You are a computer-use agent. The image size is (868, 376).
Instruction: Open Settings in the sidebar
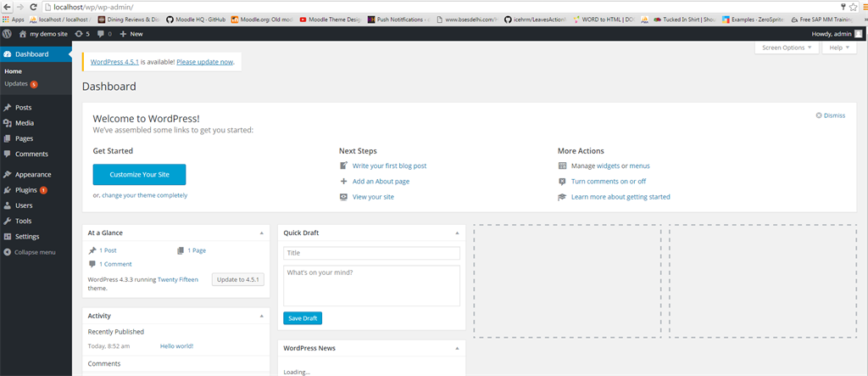click(x=36, y=236)
